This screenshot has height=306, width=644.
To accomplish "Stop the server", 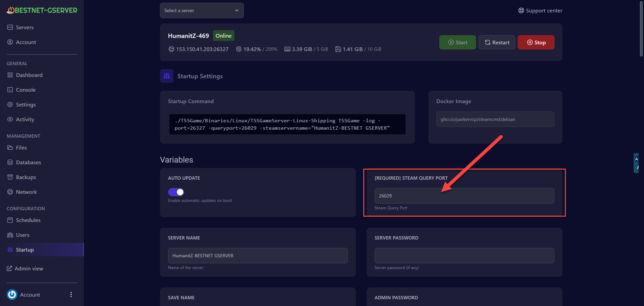I will click(x=536, y=42).
